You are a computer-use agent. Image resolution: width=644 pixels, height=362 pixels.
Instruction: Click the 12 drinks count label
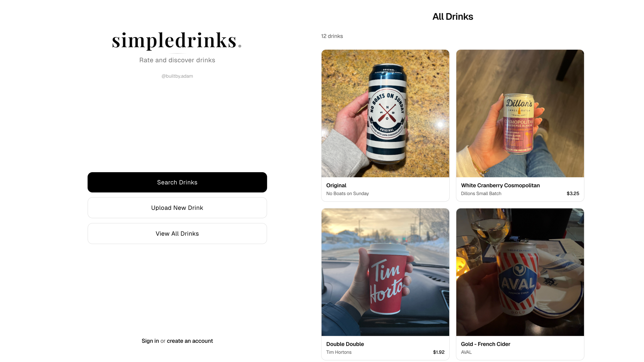click(x=332, y=36)
